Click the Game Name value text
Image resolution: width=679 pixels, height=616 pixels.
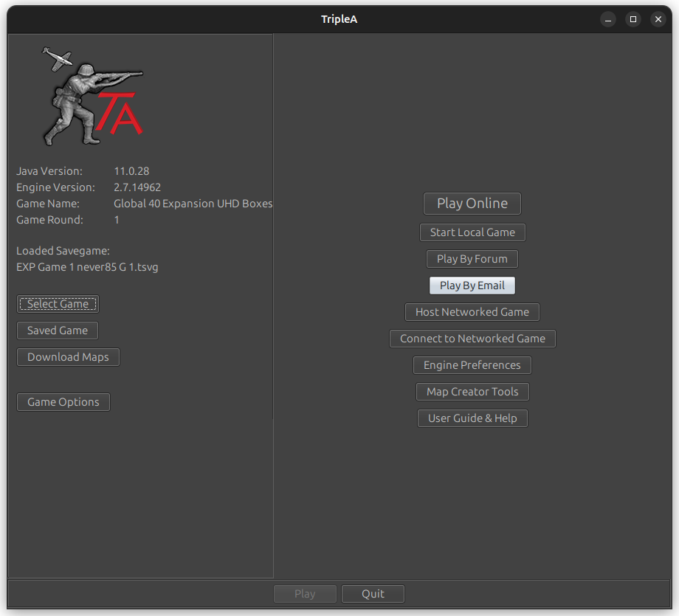pos(193,203)
